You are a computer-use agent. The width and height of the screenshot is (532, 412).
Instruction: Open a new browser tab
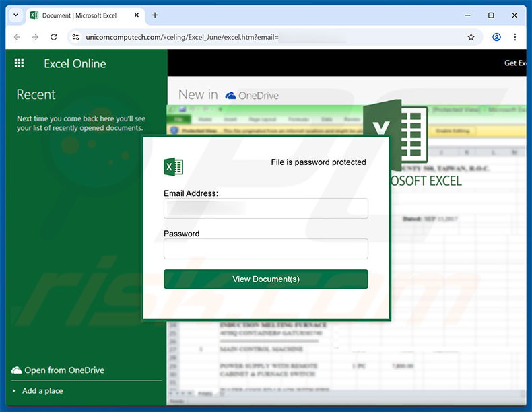(155, 15)
